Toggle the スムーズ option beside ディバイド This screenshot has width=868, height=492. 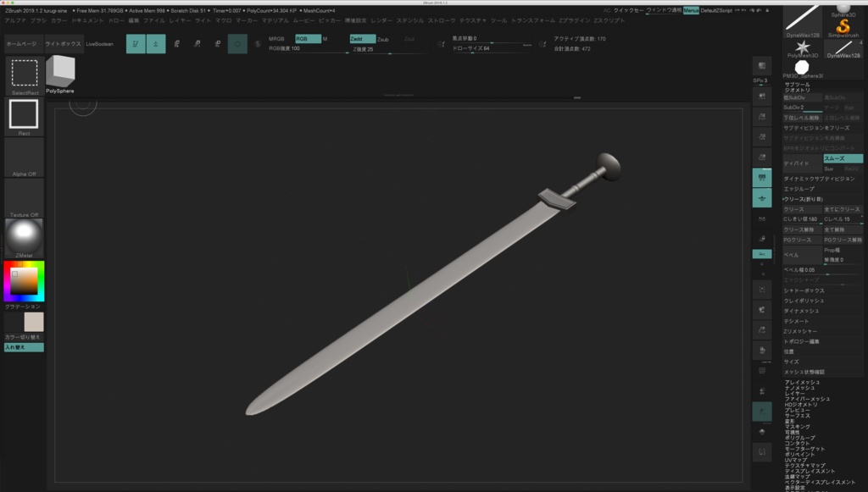[x=843, y=158]
